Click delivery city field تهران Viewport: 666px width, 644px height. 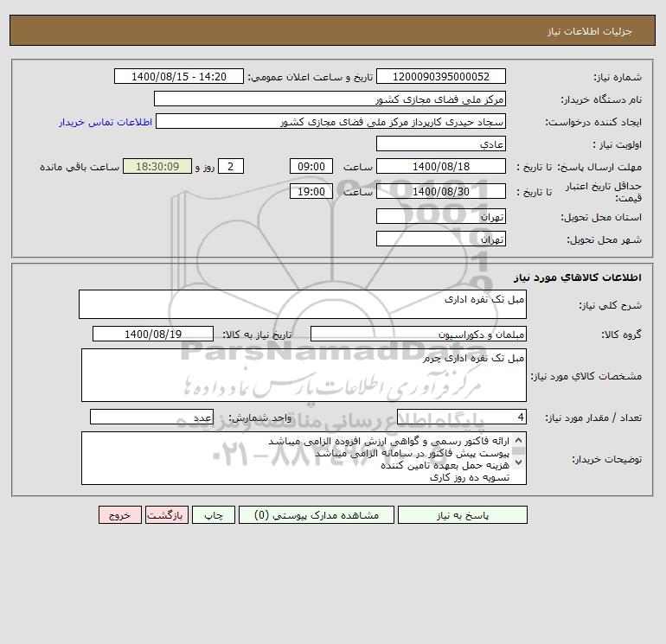point(441,239)
